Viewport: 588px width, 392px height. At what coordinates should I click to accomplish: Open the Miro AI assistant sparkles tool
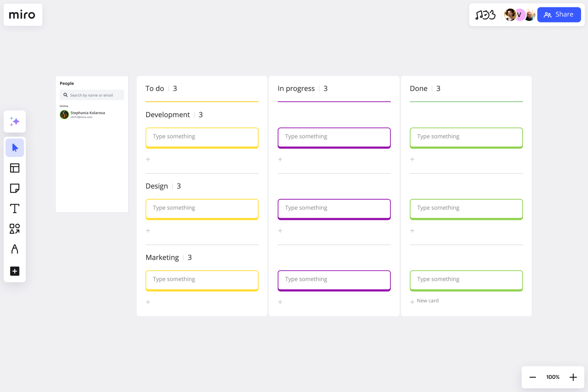(x=15, y=121)
